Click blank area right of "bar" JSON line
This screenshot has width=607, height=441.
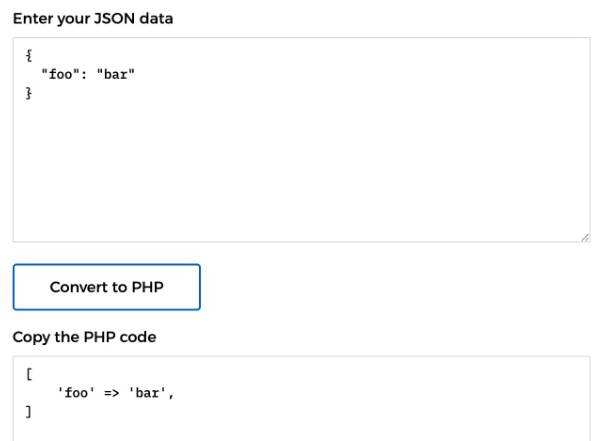point(350,74)
